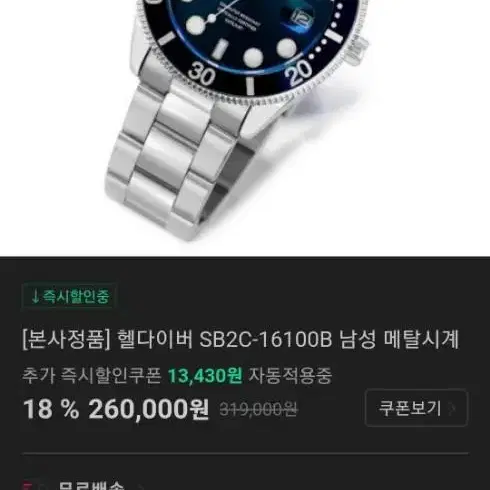Viewport: 490px width, 490px height.
Task: Tap the 18 % discount rate label
Action: (51, 409)
